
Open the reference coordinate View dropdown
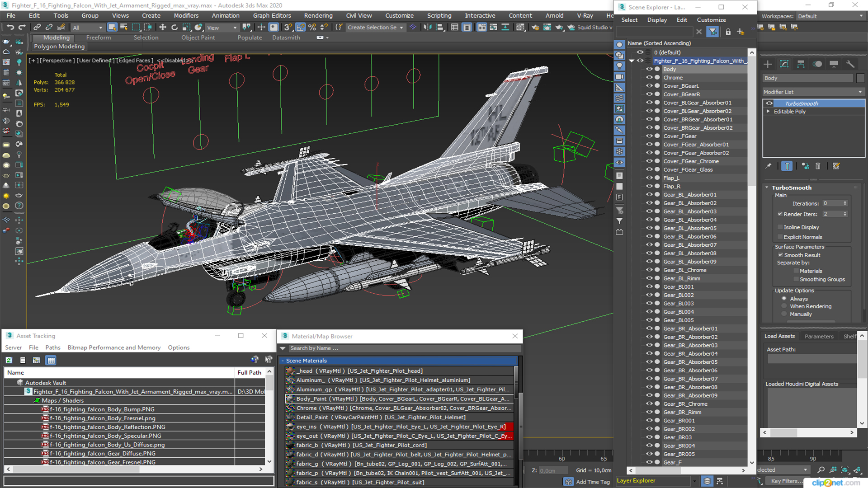pyautogui.click(x=222, y=28)
